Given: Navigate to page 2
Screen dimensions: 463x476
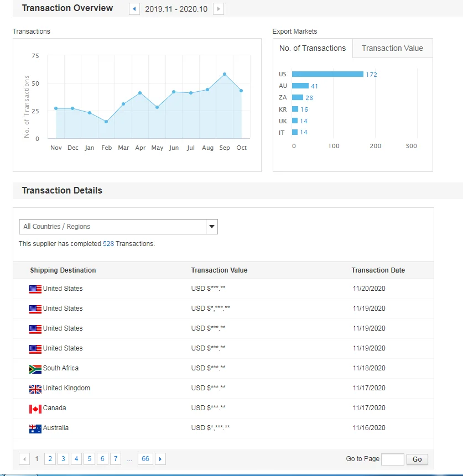Looking at the screenshot, I should coord(50,459).
